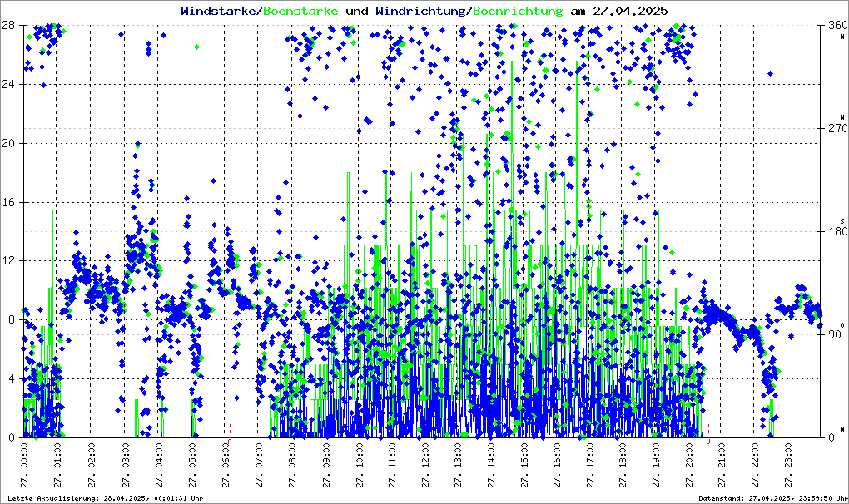Viewport: 849px width, 504px height.
Task: Click the time label '27. 12:00'
Action: click(x=424, y=465)
